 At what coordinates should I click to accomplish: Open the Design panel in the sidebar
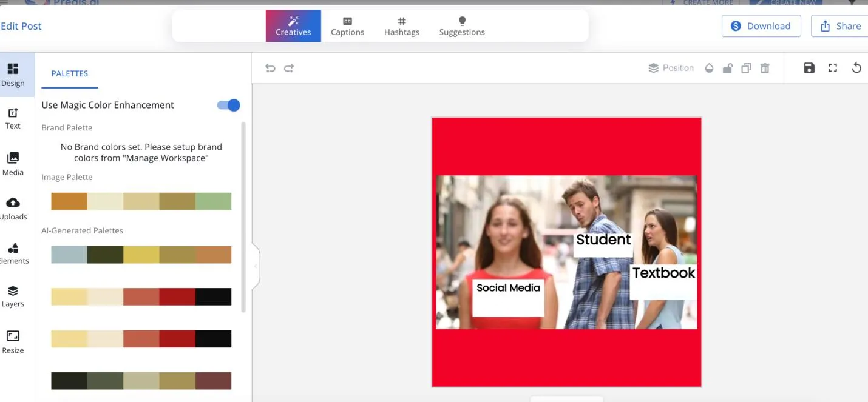(13, 75)
